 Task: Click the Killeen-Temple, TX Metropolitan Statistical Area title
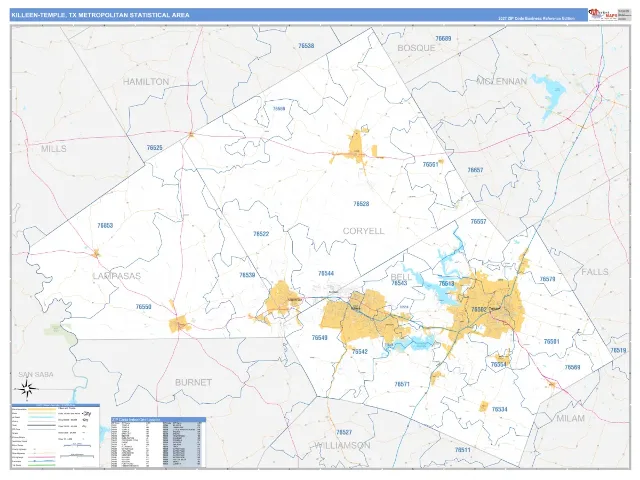(100, 15)
